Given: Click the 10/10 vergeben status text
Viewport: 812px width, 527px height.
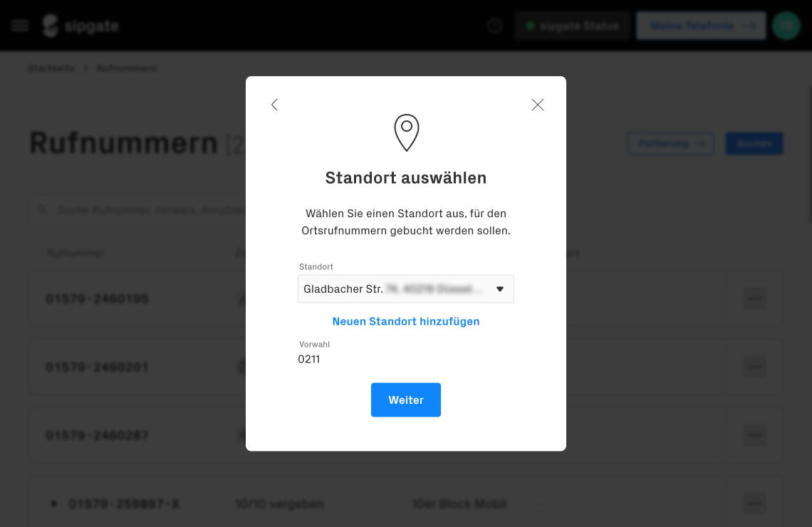Looking at the screenshot, I should (280, 503).
